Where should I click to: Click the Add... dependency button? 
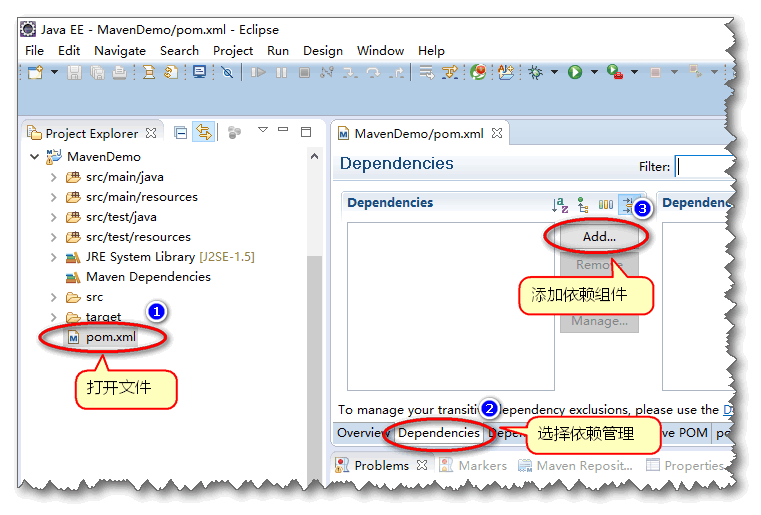tap(599, 237)
